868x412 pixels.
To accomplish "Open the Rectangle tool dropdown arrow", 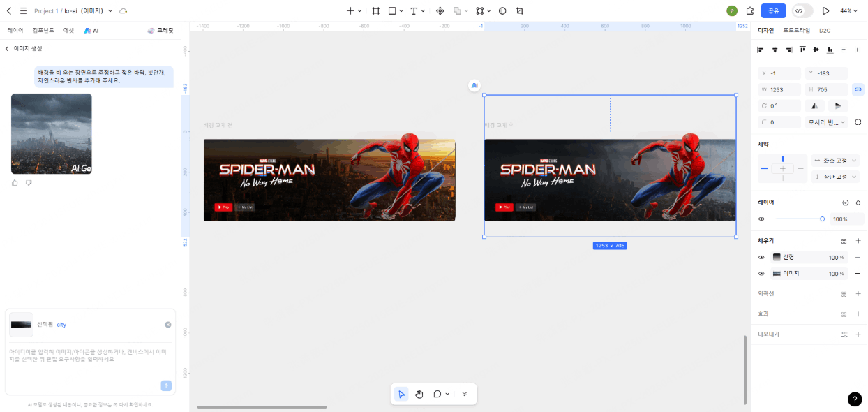I will pyautogui.click(x=402, y=11).
